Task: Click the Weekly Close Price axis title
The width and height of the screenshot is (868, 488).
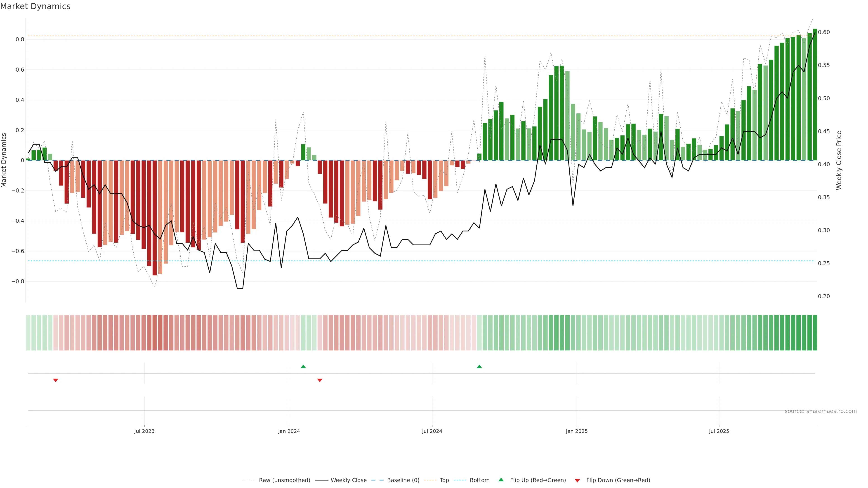Action: click(x=839, y=160)
